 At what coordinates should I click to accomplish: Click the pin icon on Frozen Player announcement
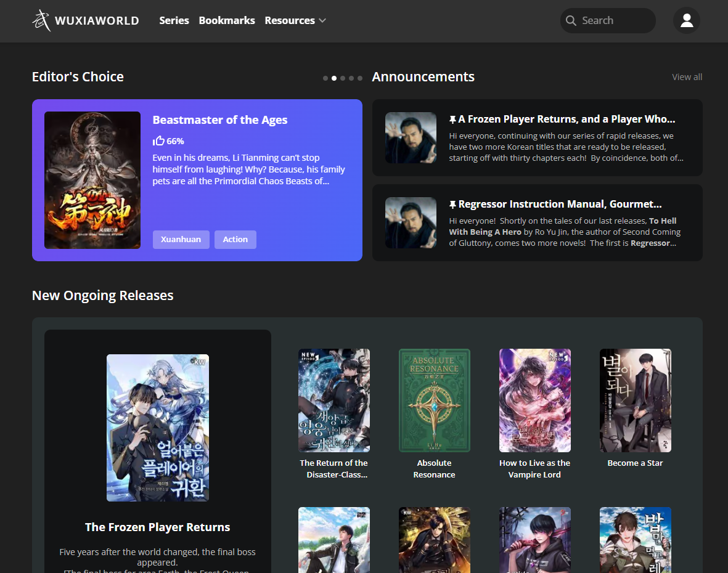pos(452,120)
